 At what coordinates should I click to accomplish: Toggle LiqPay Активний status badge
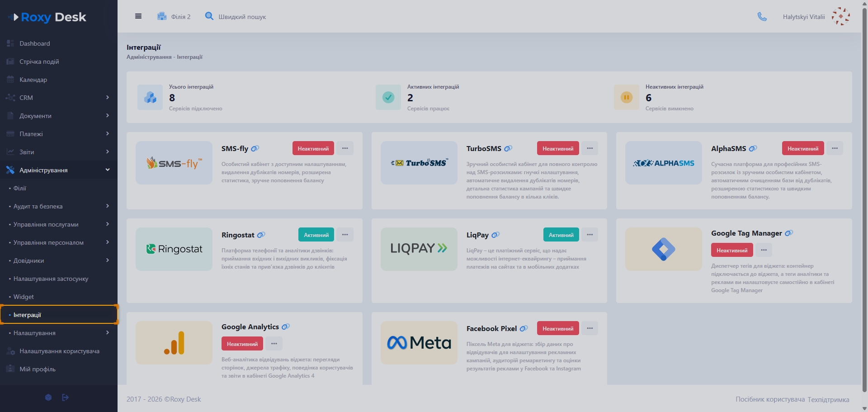pos(561,235)
